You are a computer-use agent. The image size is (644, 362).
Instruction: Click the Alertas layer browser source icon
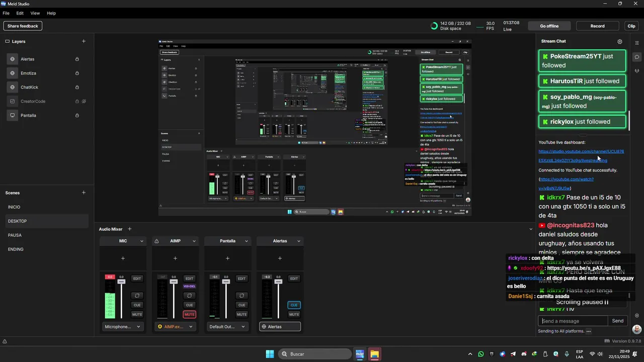click(13, 59)
